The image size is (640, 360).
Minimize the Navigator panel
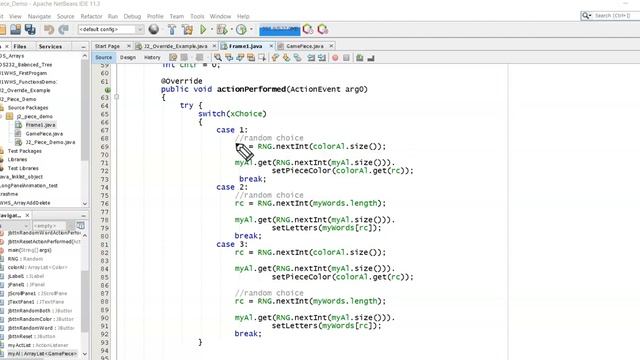click(x=84, y=215)
